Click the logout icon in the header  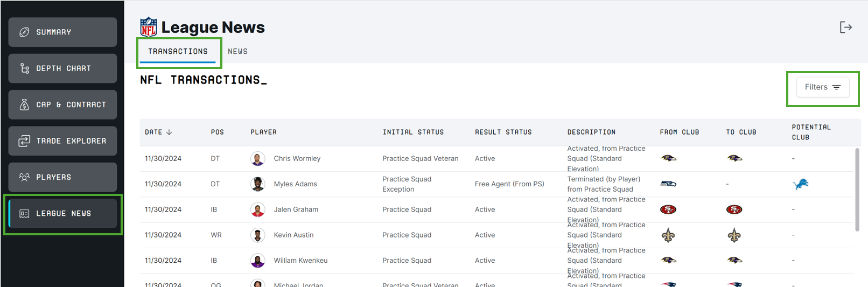(x=845, y=27)
